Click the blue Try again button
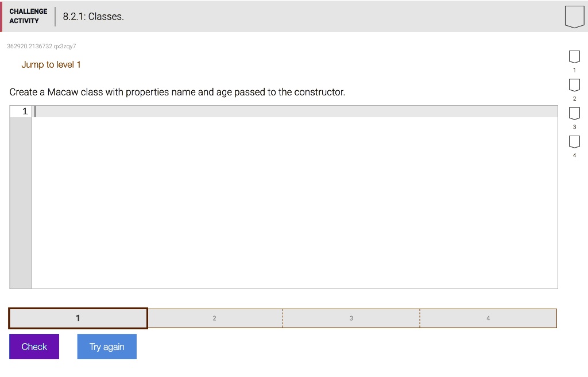 107,347
